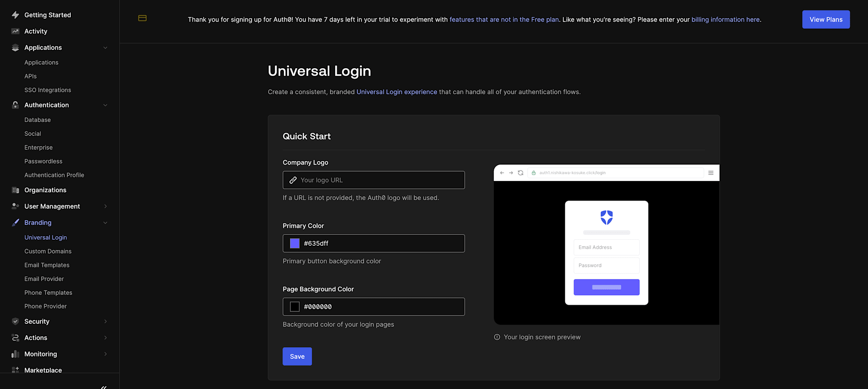
Task: Click the background color #000000 field
Action: click(x=374, y=307)
